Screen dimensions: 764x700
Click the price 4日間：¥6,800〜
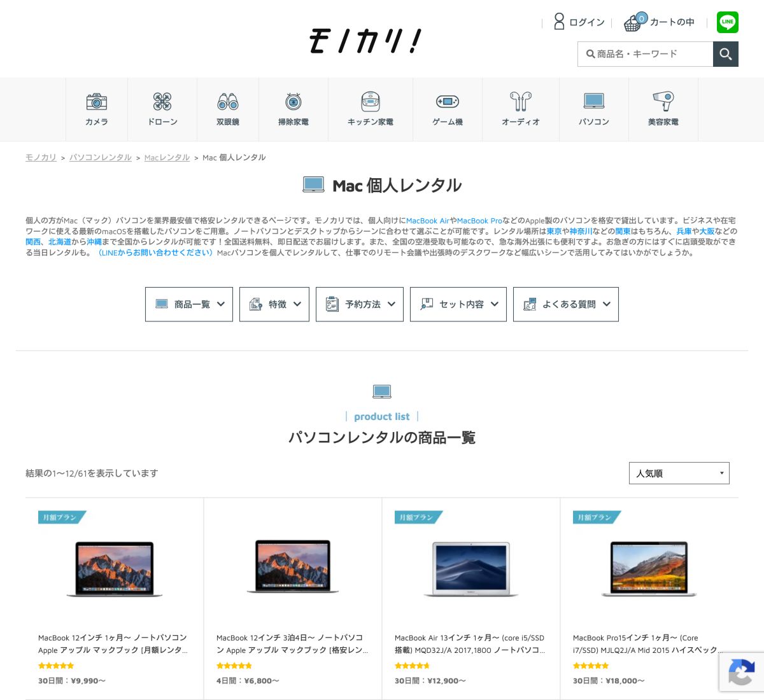click(x=248, y=681)
